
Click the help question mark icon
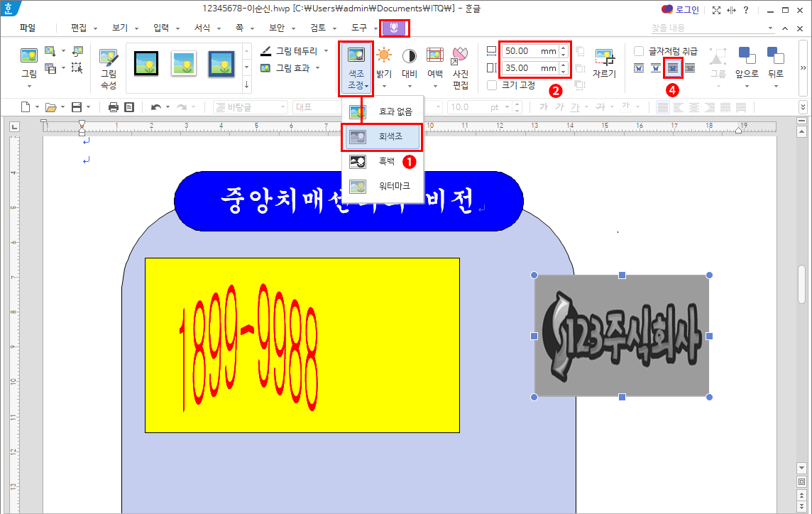coord(746,10)
